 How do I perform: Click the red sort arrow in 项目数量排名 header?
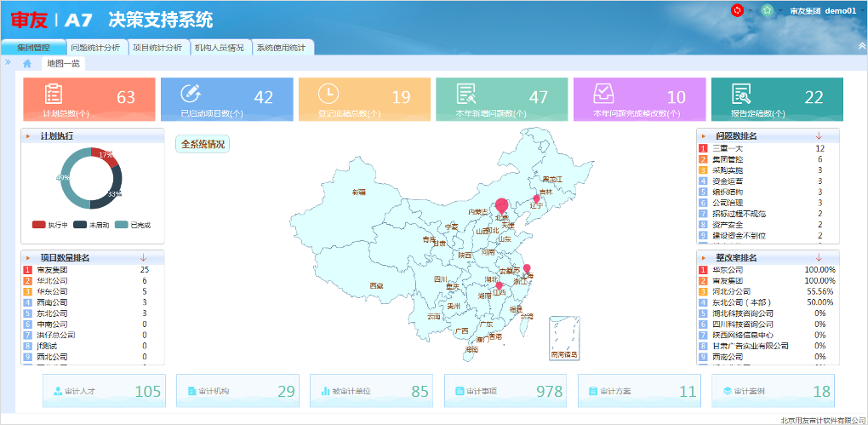[142, 257]
